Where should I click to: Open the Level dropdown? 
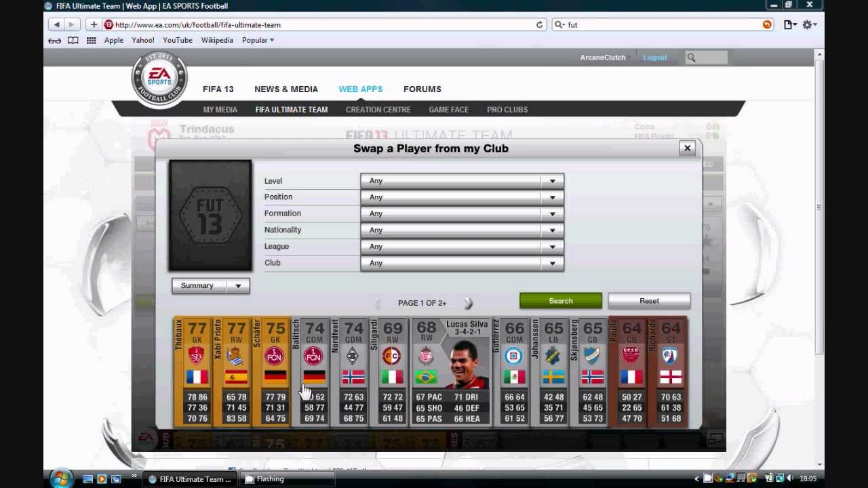[462, 181]
